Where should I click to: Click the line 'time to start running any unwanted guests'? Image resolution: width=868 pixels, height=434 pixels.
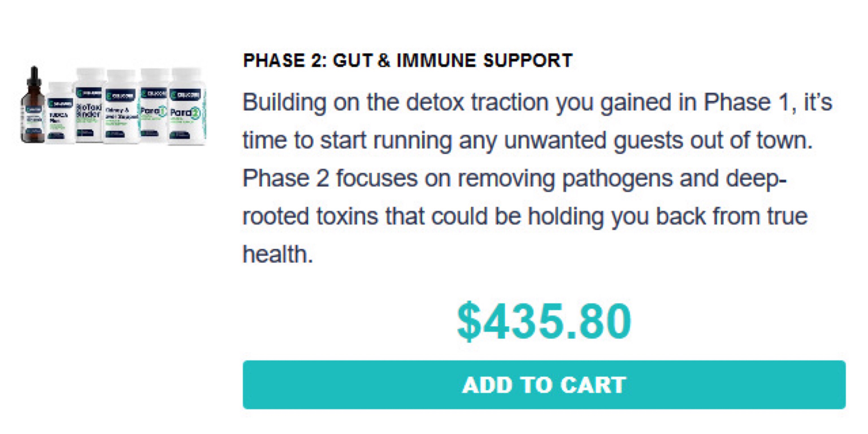pos(528,141)
